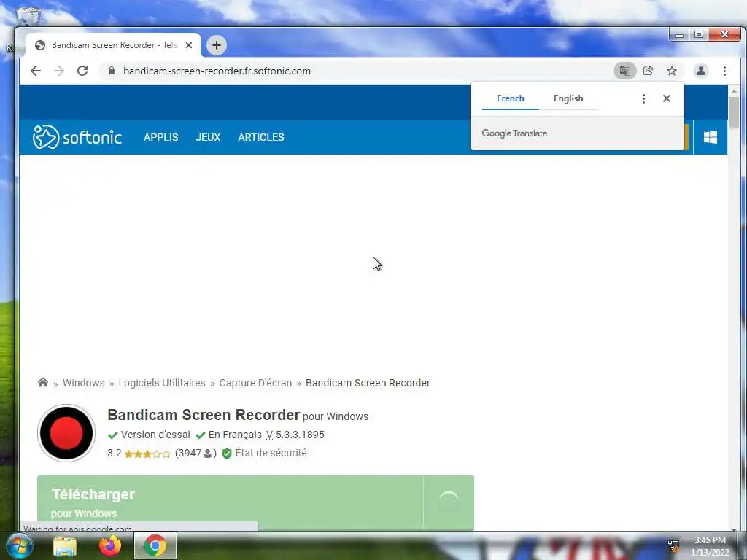This screenshot has height=560, width=747.
Task: Open the Chrome three-dot menu
Action: [x=724, y=71]
